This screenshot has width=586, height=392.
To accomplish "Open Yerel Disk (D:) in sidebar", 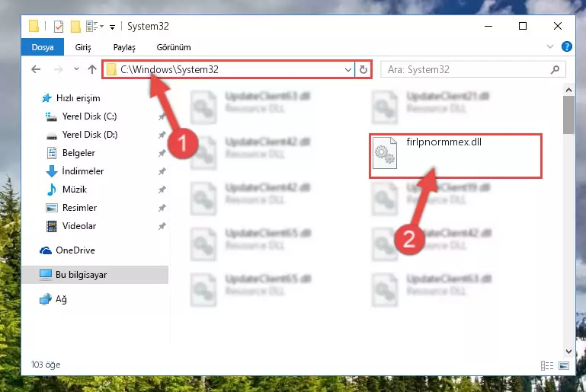I will click(89, 135).
